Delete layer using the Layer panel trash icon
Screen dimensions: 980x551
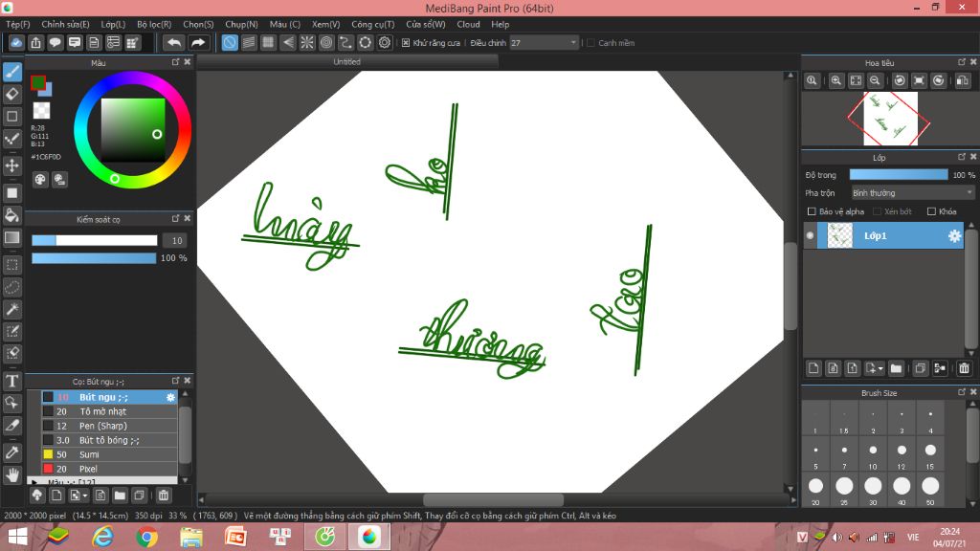pyautogui.click(x=964, y=368)
